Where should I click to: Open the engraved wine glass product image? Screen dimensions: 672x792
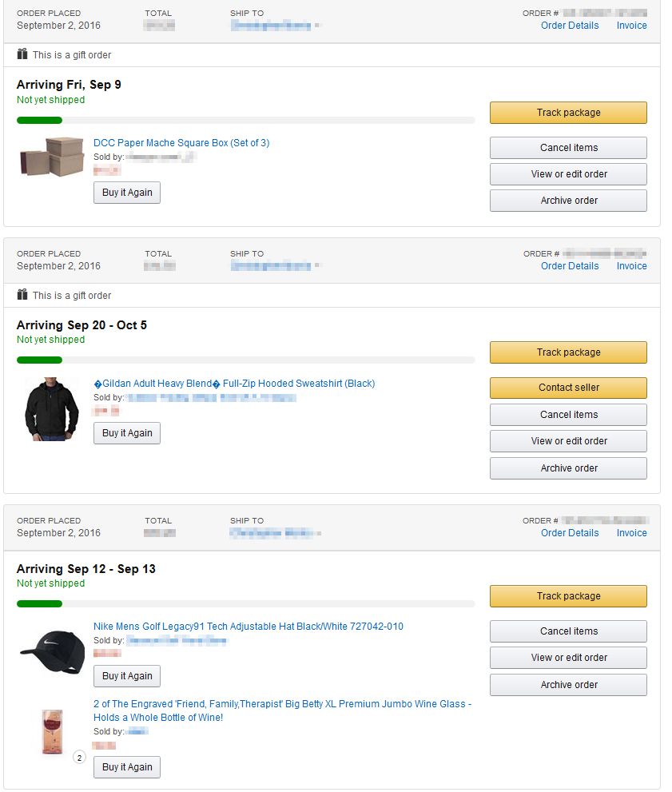(54, 730)
